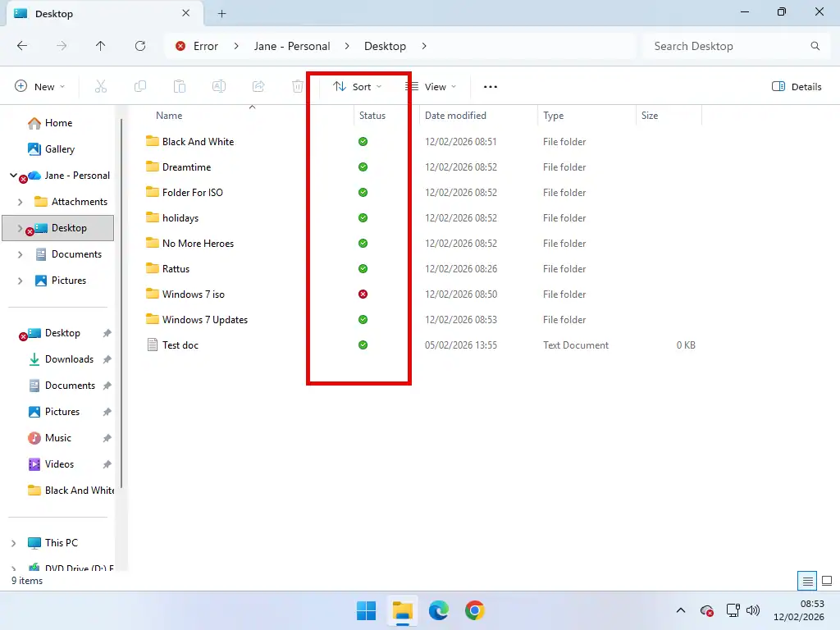The height and width of the screenshot is (630, 840).
Task: Click the Paste toolbar icon
Action: pos(180,86)
